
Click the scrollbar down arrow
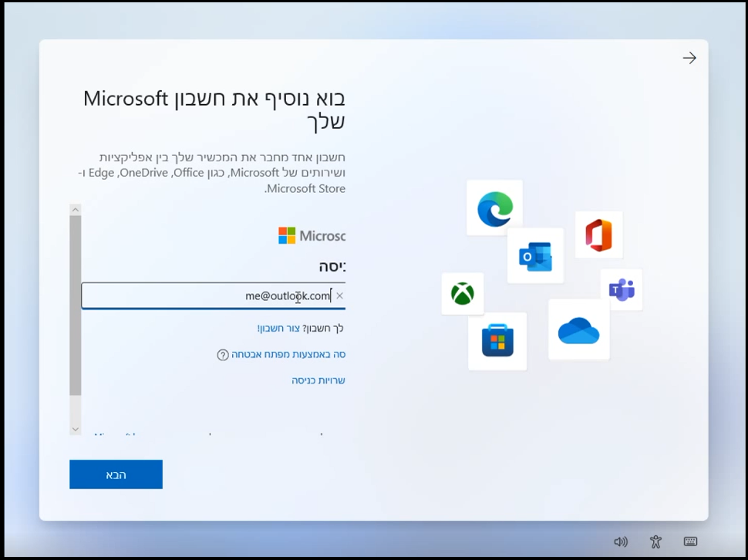76,429
